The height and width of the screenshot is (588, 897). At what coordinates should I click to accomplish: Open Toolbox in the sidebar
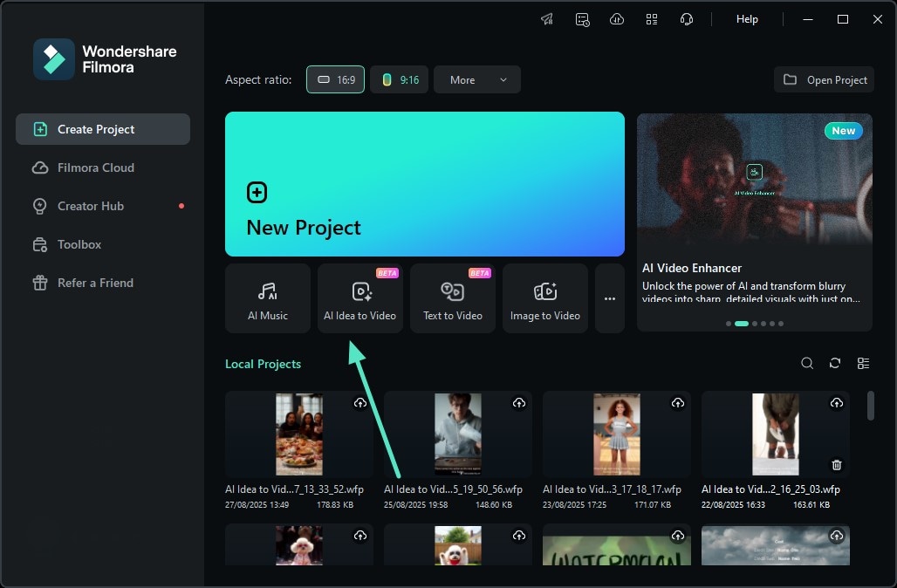click(x=103, y=244)
